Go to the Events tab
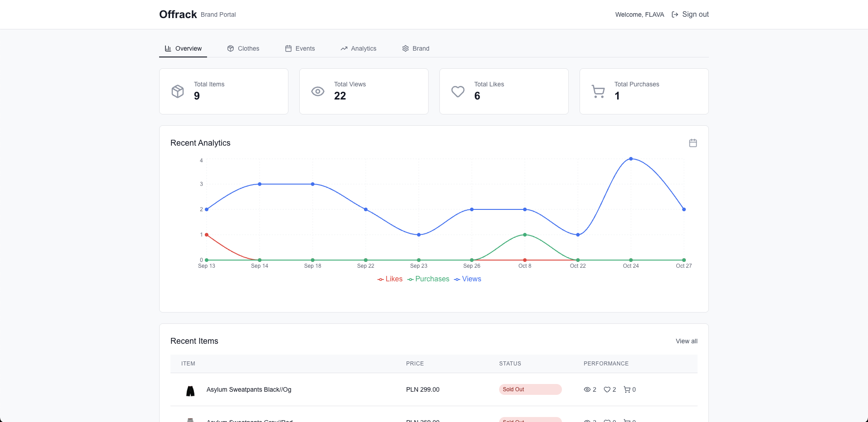 click(300, 48)
